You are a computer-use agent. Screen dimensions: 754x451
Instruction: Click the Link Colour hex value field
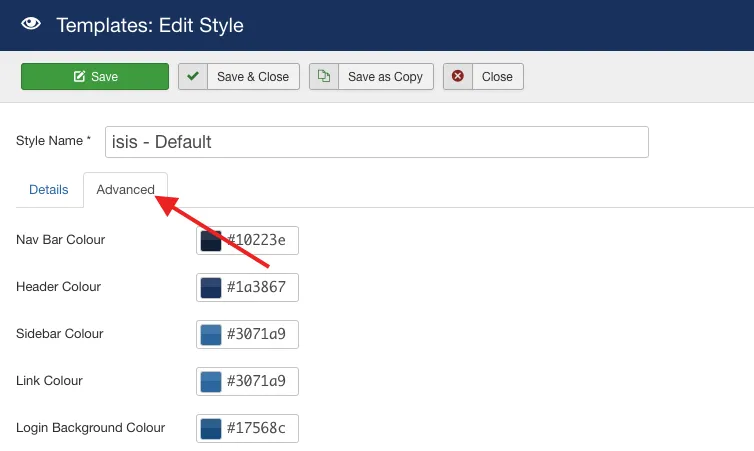259,381
